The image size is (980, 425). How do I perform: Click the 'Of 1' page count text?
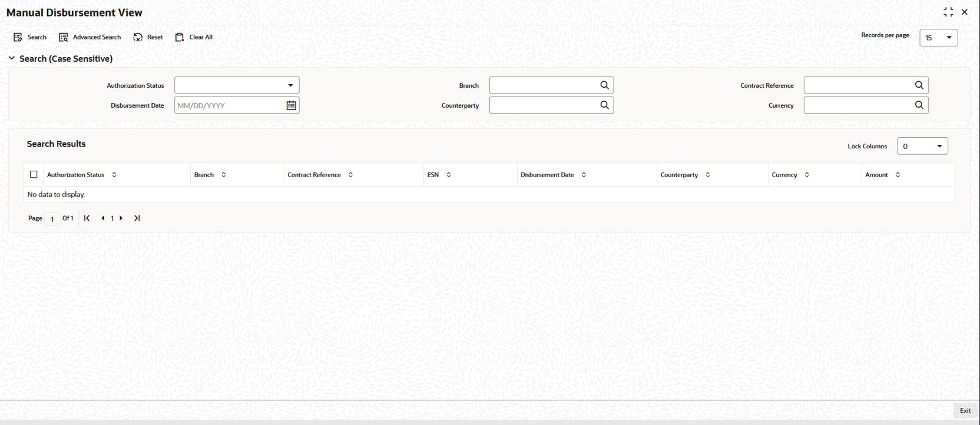click(x=68, y=218)
